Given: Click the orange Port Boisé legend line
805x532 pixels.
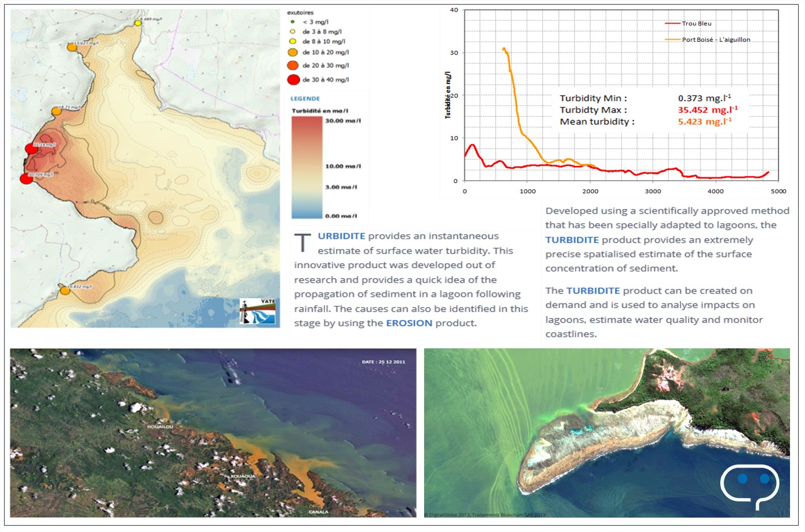Looking at the screenshot, I should (672, 40).
